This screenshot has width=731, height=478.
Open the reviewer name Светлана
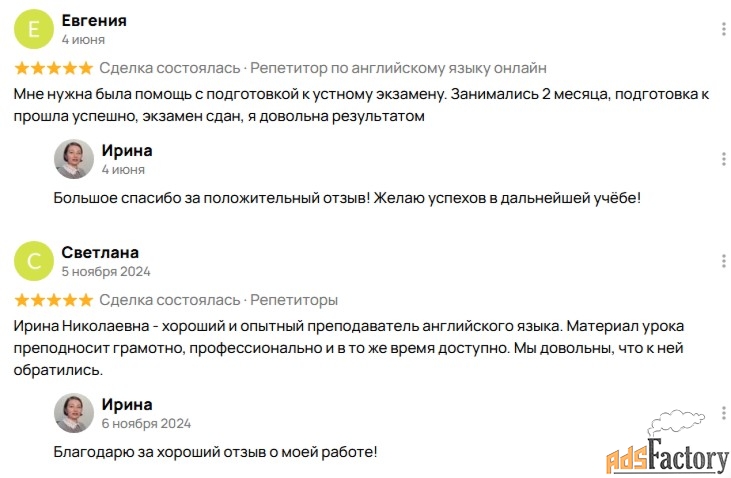click(x=100, y=252)
